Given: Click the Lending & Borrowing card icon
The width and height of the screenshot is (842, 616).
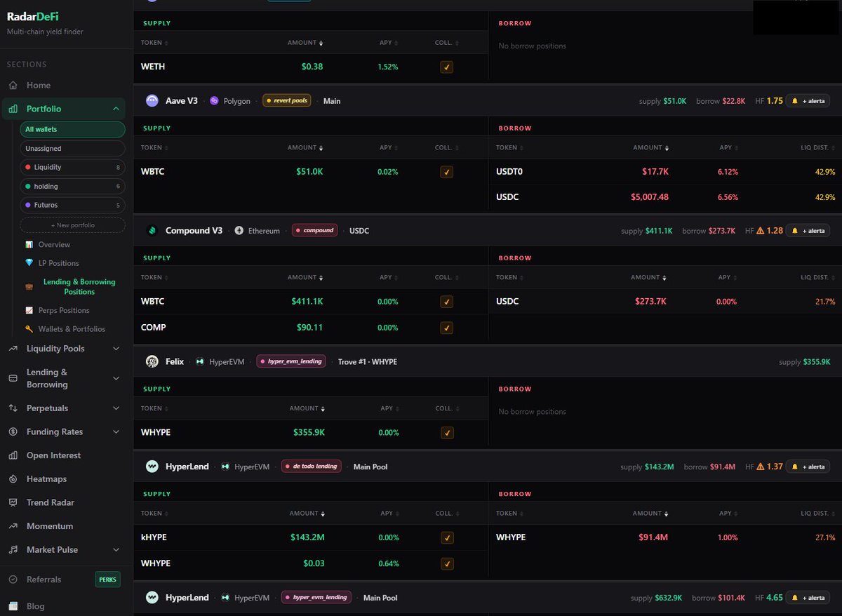Looking at the screenshot, I should pyautogui.click(x=13, y=378).
